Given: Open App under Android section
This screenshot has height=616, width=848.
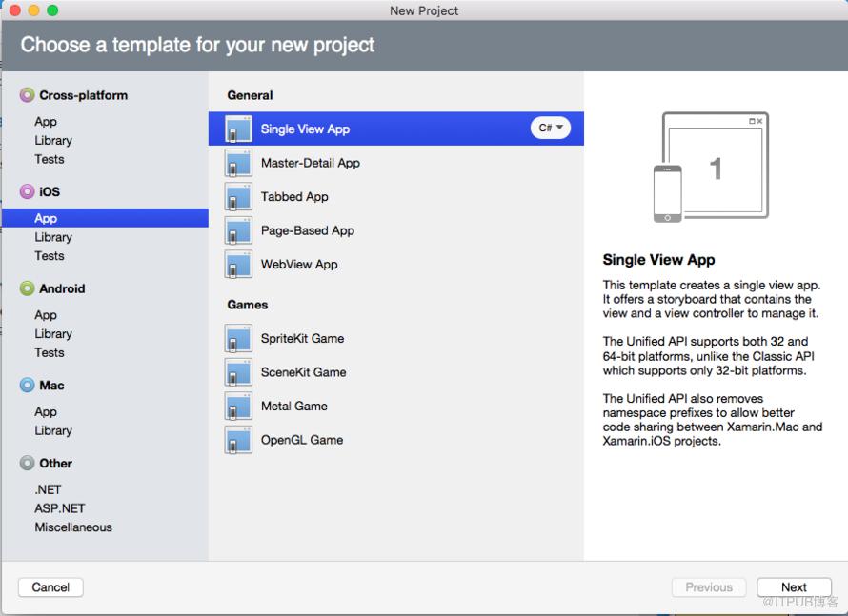Looking at the screenshot, I should tap(46, 315).
